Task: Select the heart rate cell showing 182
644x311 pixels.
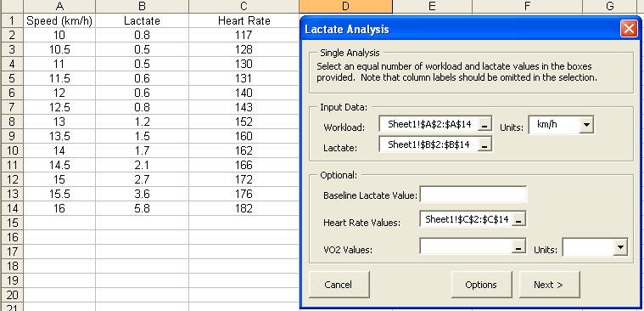Action: pos(244,208)
